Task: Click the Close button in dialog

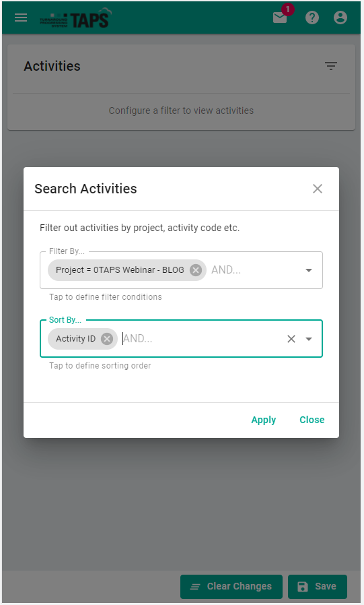Action: [x=312, y=420]
